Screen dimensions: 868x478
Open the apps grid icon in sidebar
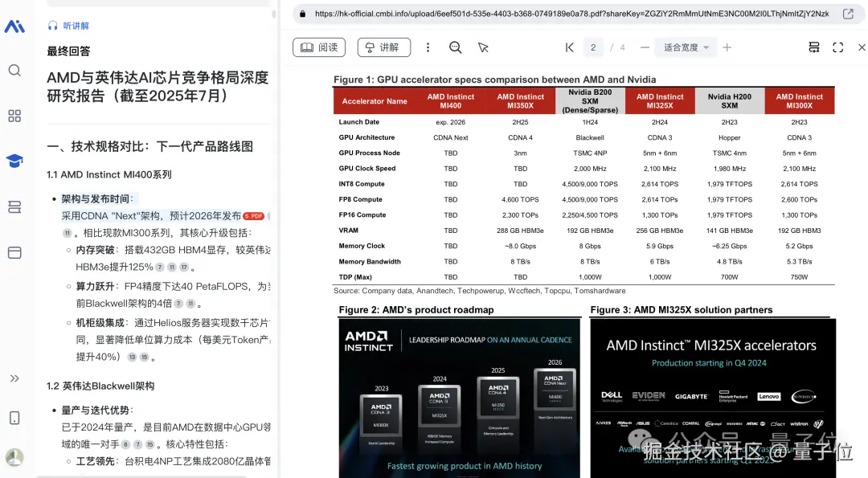click(x=14, y=116)
